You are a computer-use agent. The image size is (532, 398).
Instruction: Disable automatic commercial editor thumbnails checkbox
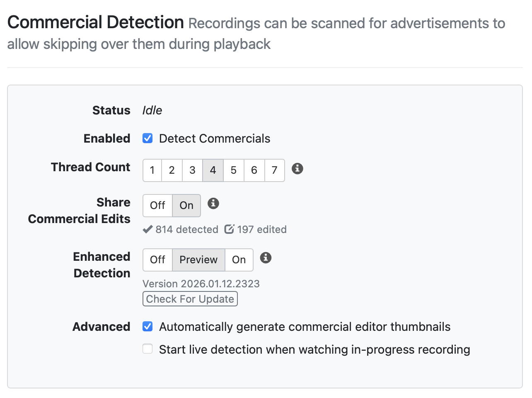coord(148,327)
